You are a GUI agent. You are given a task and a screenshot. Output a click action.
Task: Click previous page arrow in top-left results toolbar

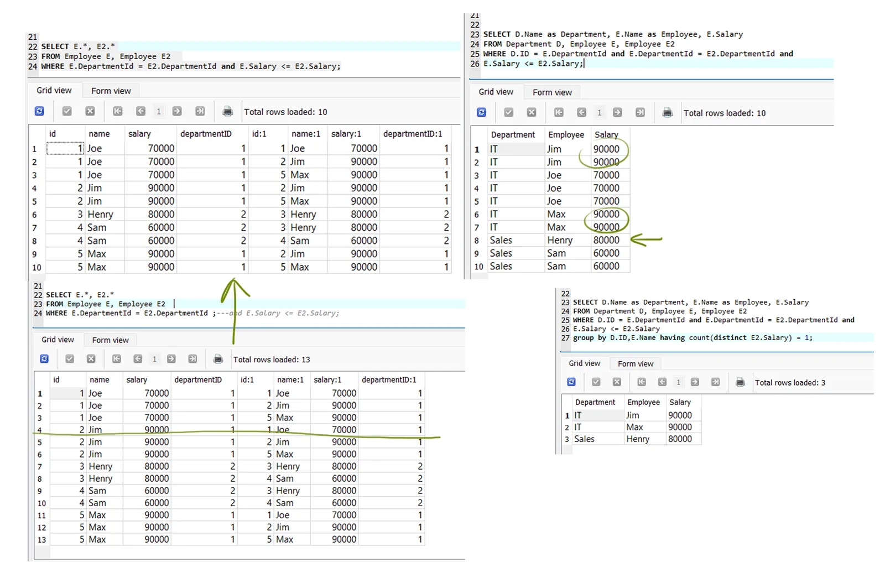click(x=141, y=111)
